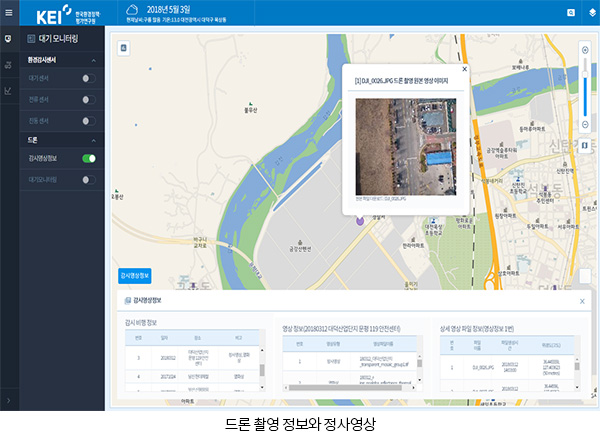Screen dimensions: 600x441
Task: Select the chart icon in left sidebar
Action: tap(9, 91)
